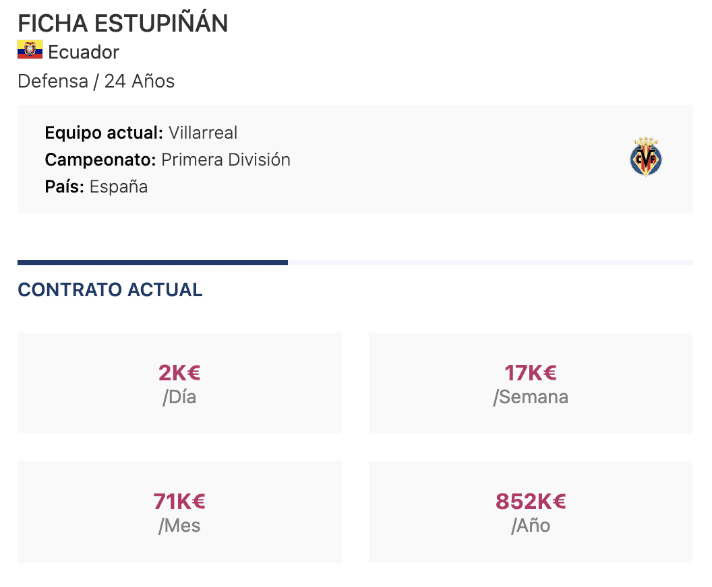Click the Campeonato: Primera División line
Image resolution: width=712 pixels, height=587 pixels.
[x=167, y=160]
